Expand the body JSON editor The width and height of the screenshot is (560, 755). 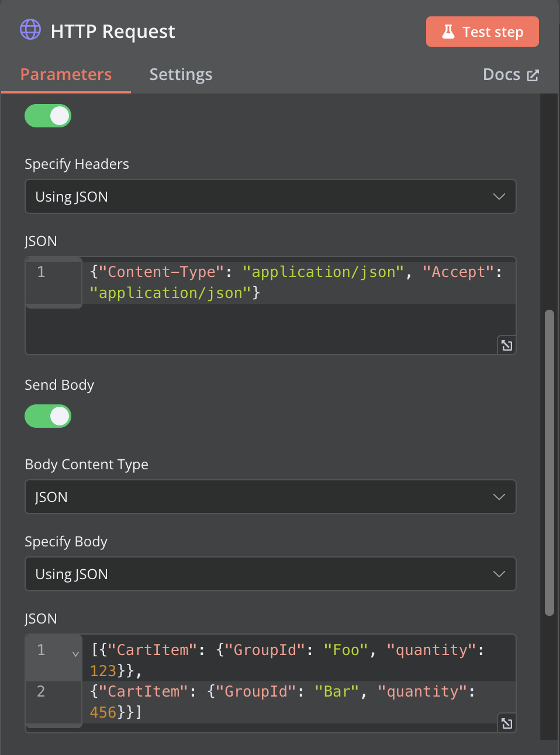tap(507, 723)
